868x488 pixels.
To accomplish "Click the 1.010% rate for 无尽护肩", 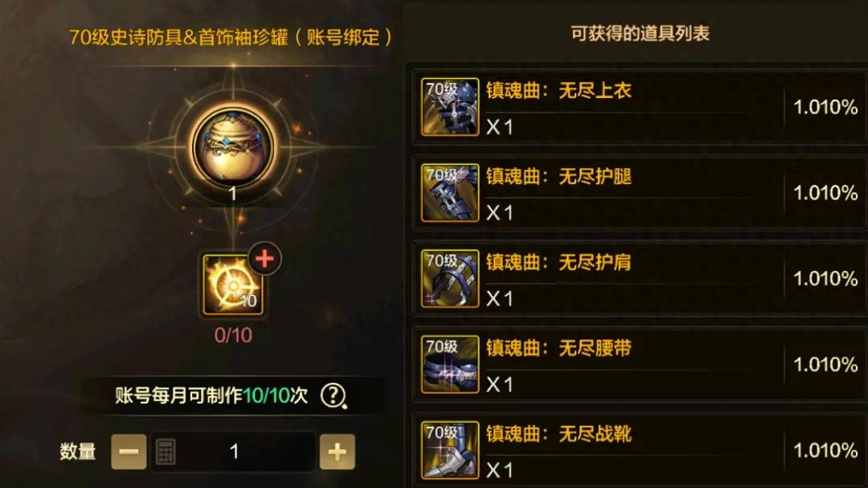I will pos(825,279).
